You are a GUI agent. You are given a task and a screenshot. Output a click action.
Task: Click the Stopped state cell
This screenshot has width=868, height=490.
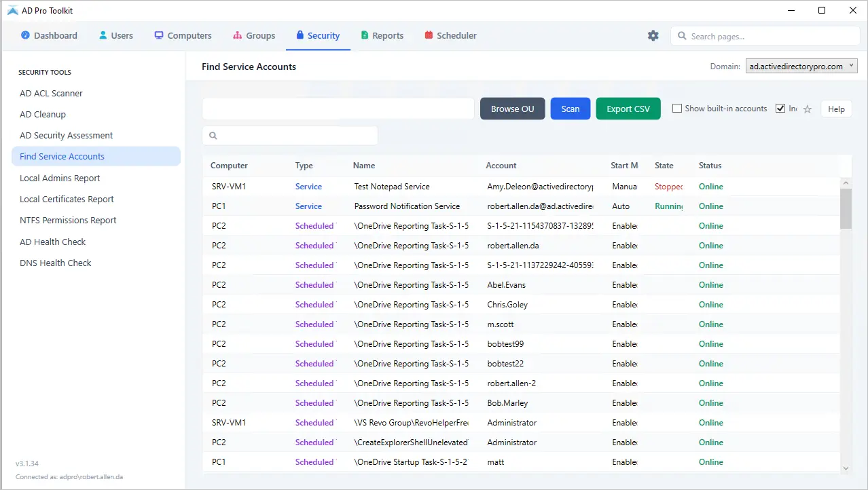pos(668,187)
